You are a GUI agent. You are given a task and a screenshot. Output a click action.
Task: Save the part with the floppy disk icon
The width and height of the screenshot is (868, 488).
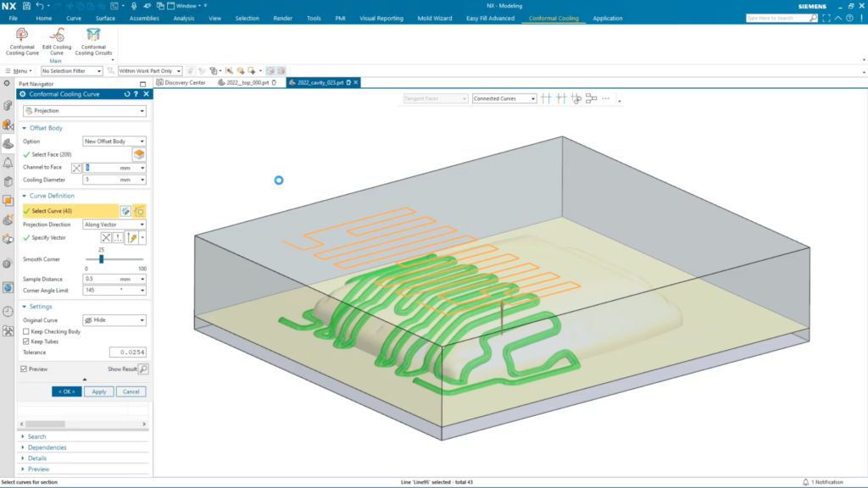26,6
